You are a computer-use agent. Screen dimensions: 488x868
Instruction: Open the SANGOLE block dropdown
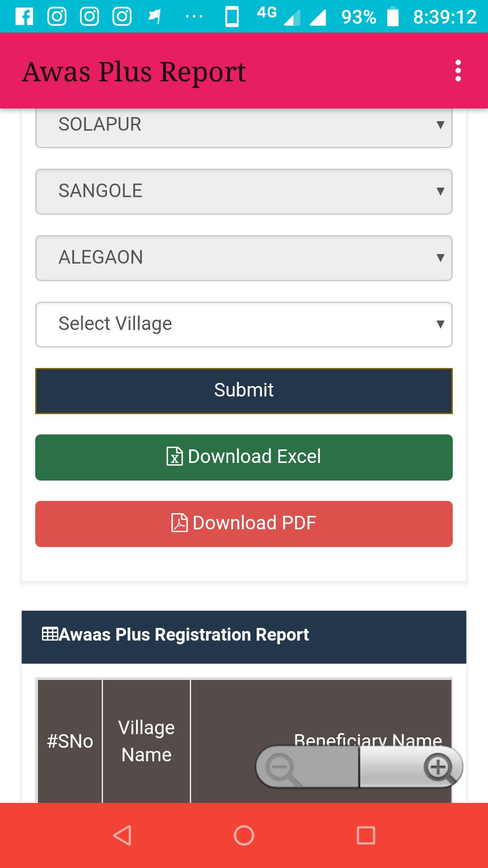coord(244,191)
